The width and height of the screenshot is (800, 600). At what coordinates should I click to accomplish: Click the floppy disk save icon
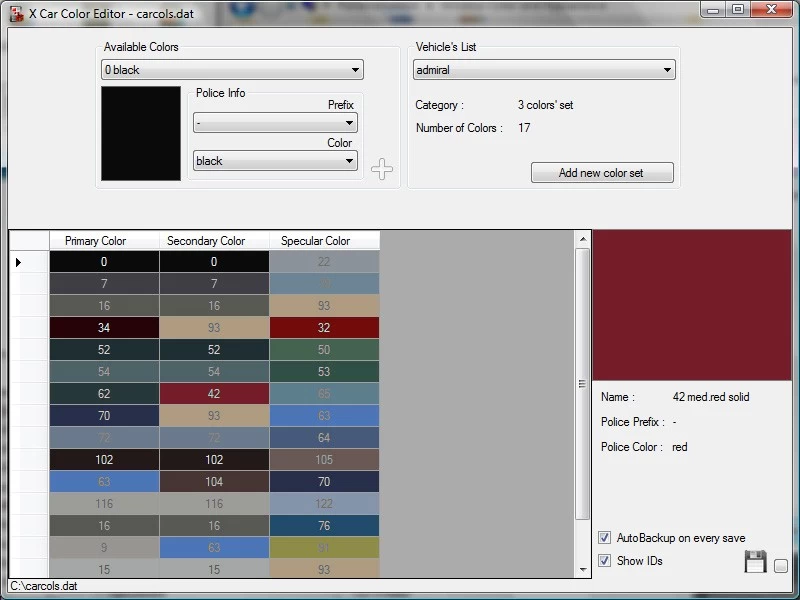tap(755, 562)
